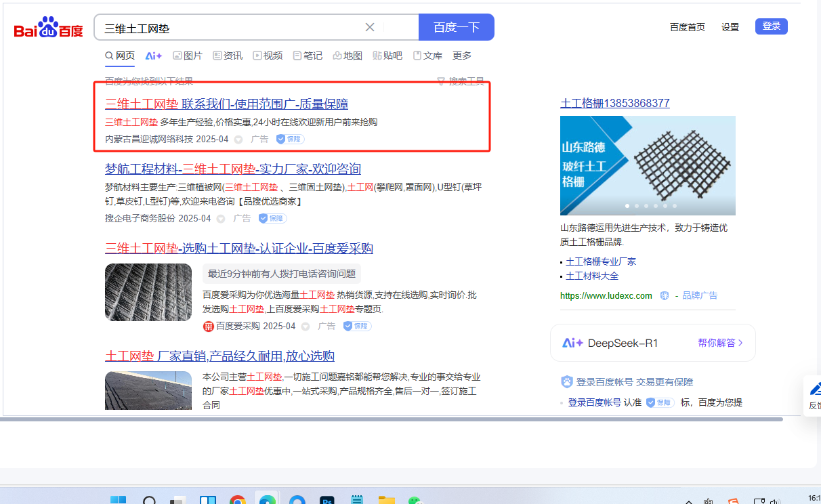Open 设置 in top right
Image resolution: width=821 pixels, height=504 pixels.
730,27
